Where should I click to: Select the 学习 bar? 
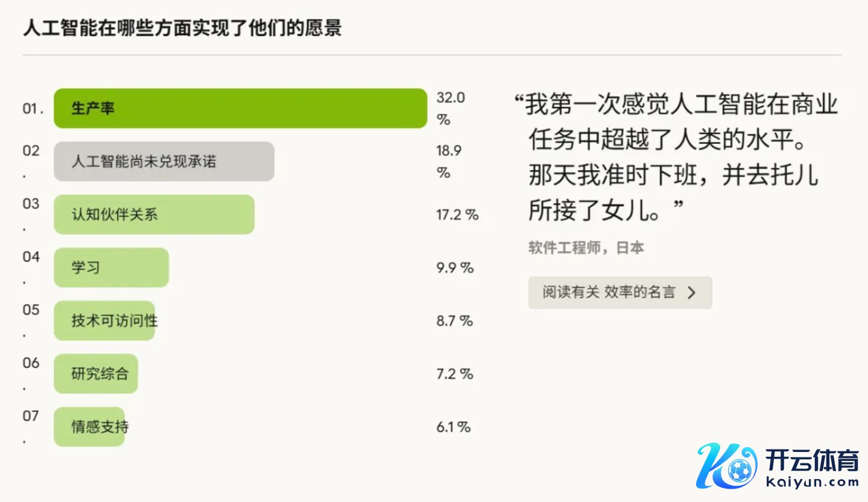(111, 268)
